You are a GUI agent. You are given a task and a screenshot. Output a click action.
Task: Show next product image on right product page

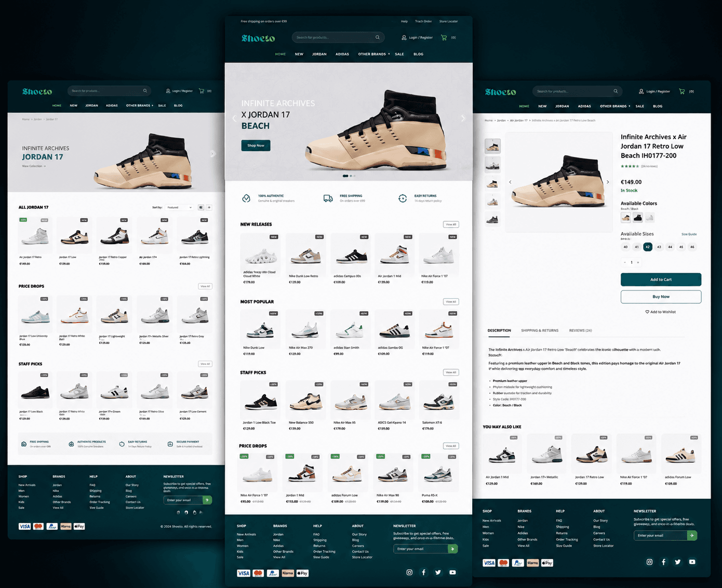[x=608, y=182]
